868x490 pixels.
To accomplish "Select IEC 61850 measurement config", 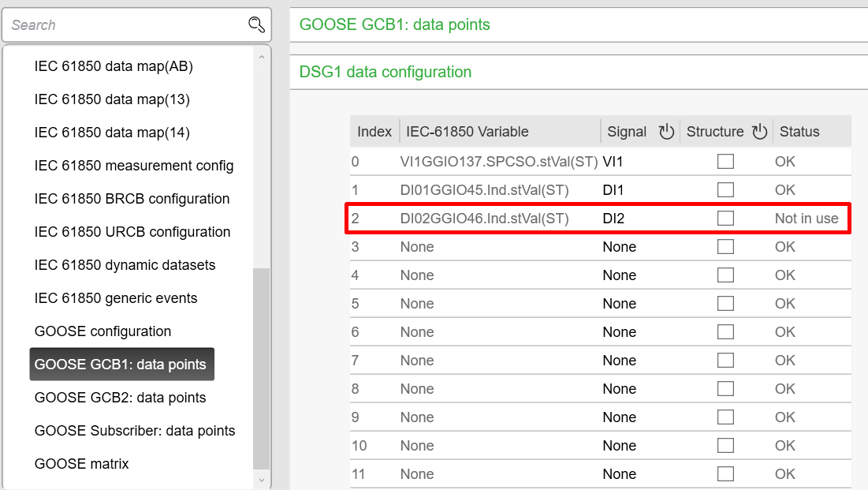I will click(x=134, y=166).
